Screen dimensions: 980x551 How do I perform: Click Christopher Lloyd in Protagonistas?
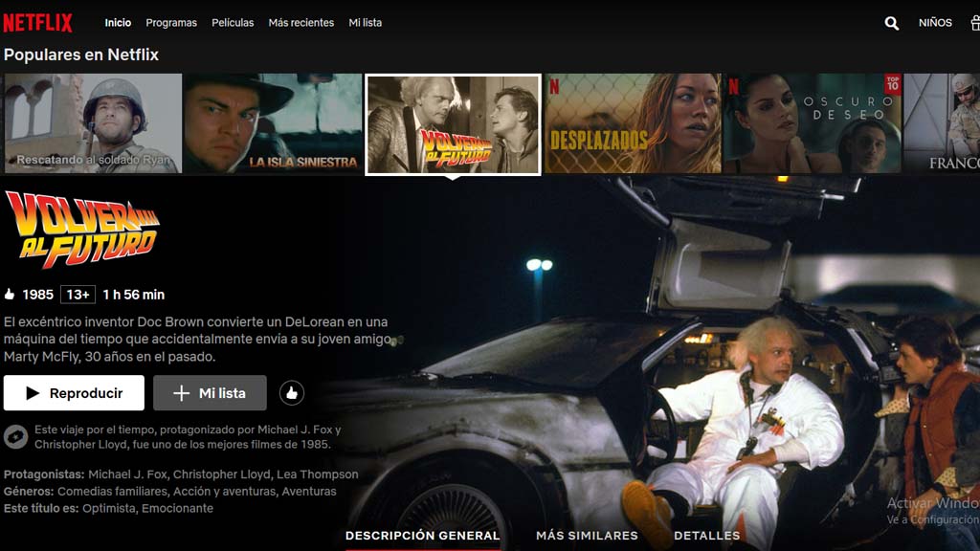coord(222,474)
